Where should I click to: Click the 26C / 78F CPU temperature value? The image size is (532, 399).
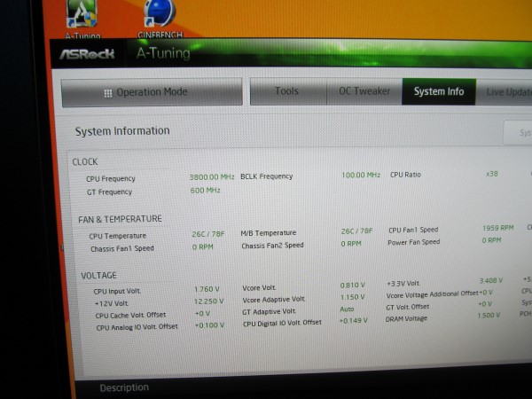pos(208,234)
